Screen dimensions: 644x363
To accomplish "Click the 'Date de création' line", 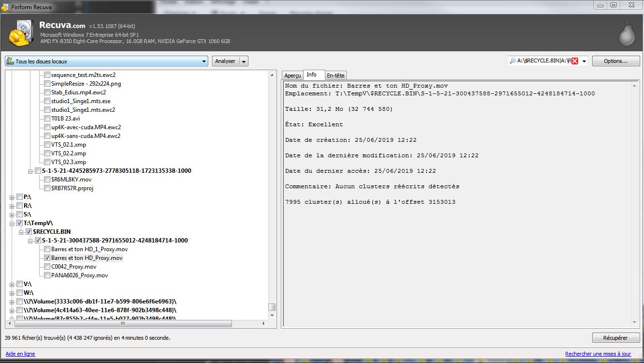I will point(351,140).
